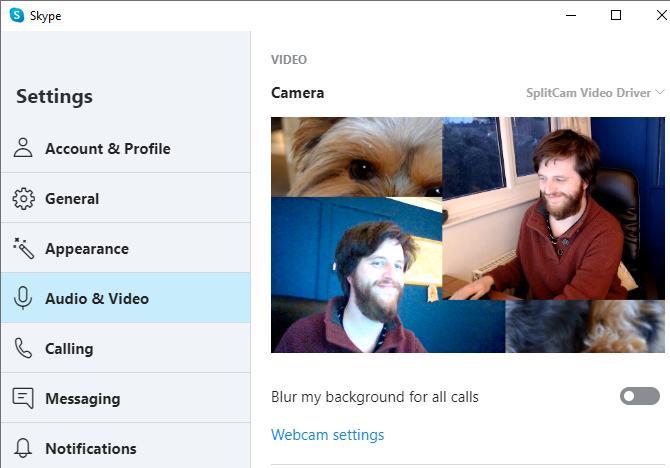Open Notifications settings label
Screen dimensions: 670x468
[90, 449]
